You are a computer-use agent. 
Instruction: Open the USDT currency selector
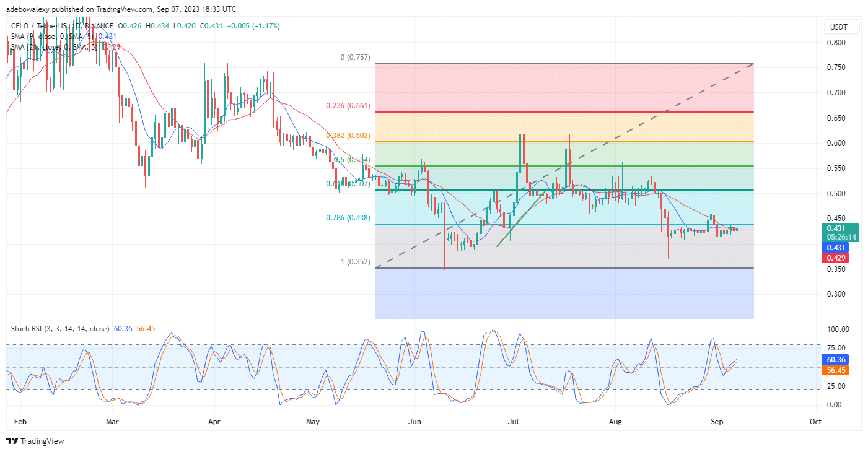(x=841, y=27)
